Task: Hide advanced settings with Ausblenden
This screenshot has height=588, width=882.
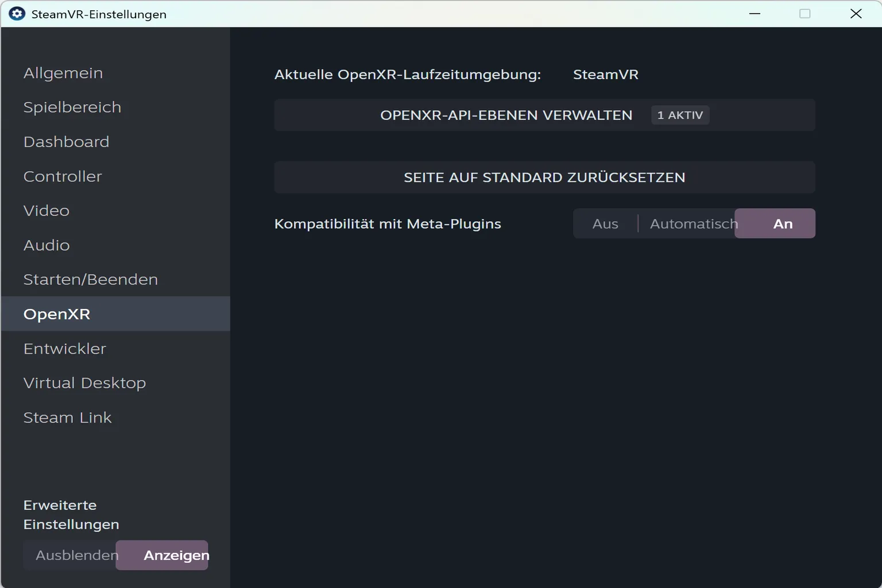Action: tap(69, 555)
